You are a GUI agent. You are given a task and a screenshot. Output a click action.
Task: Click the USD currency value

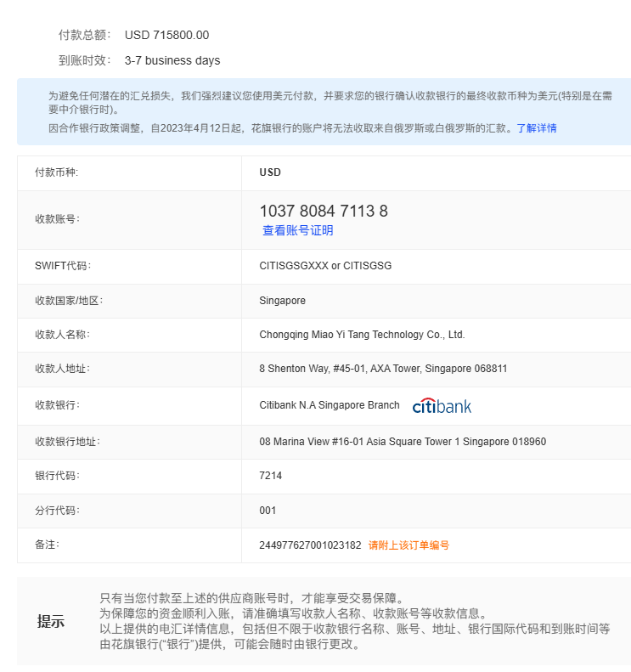270,172
